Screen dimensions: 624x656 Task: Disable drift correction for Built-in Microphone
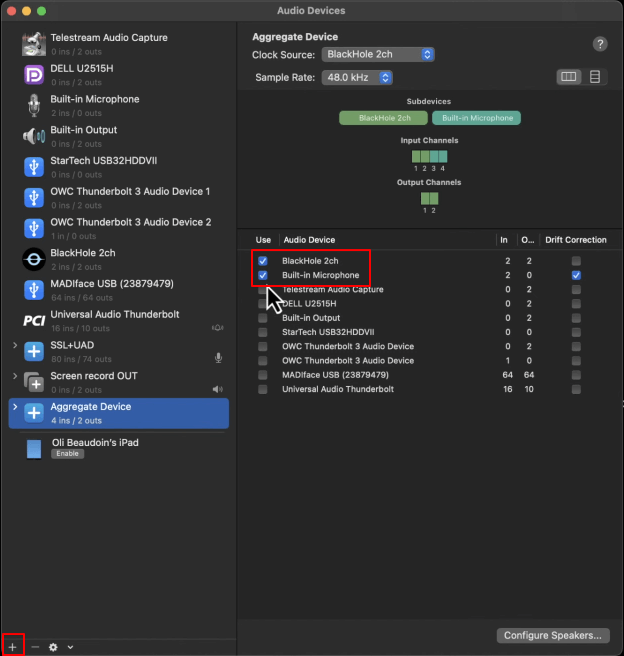coord(576,275)
